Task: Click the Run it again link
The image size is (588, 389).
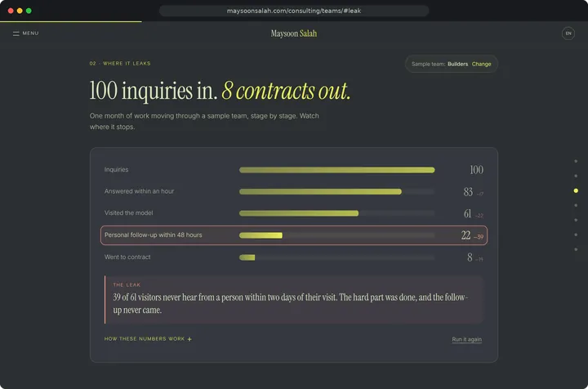Action: [x=466, y=339]
